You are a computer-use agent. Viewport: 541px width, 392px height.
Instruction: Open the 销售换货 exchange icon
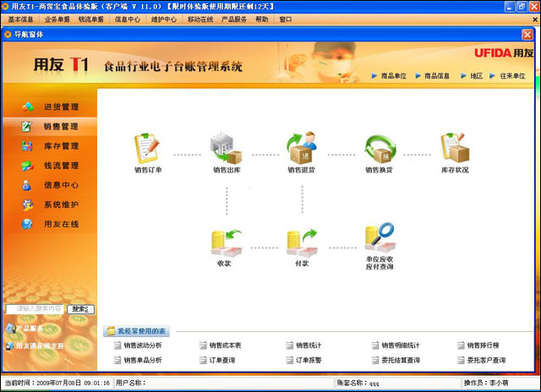[x=380, y=149]
